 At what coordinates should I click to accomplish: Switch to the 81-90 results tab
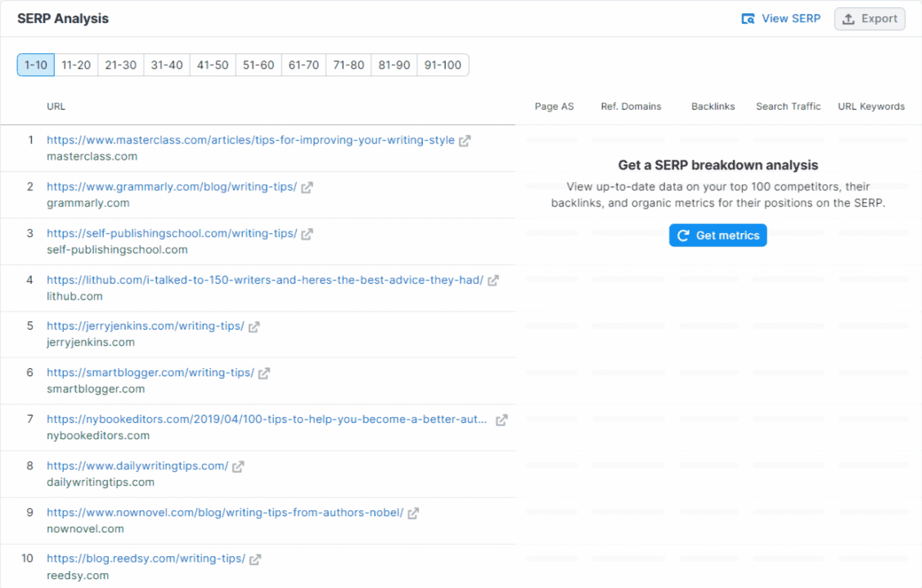(394, 65)
